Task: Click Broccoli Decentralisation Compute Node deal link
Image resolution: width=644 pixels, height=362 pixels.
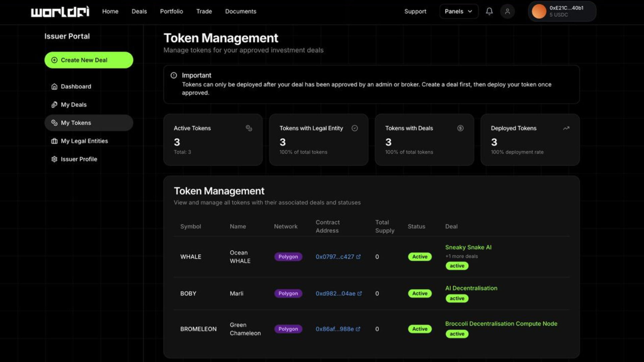Action: (x=501, y=324)
